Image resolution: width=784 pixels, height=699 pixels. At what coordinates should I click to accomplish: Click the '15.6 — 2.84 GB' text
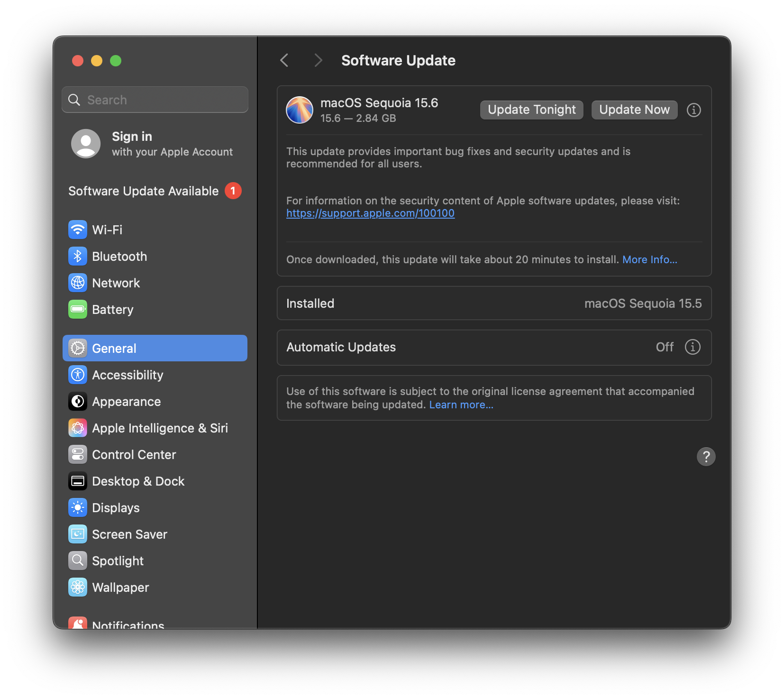coord(358,119)
